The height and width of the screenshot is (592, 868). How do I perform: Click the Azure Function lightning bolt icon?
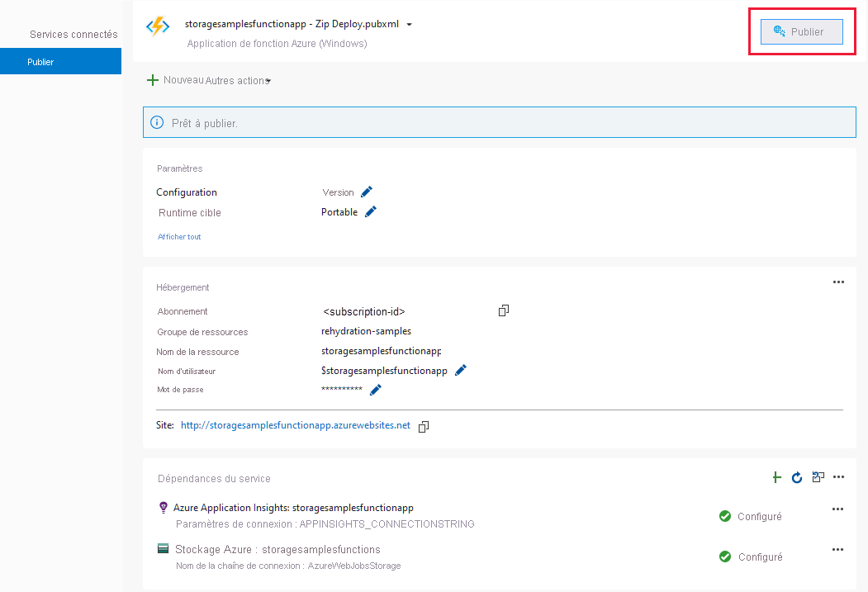(156, 26)
